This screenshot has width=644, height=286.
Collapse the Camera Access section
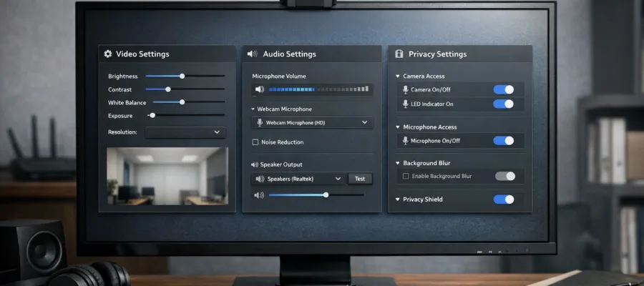coord(398,76)
